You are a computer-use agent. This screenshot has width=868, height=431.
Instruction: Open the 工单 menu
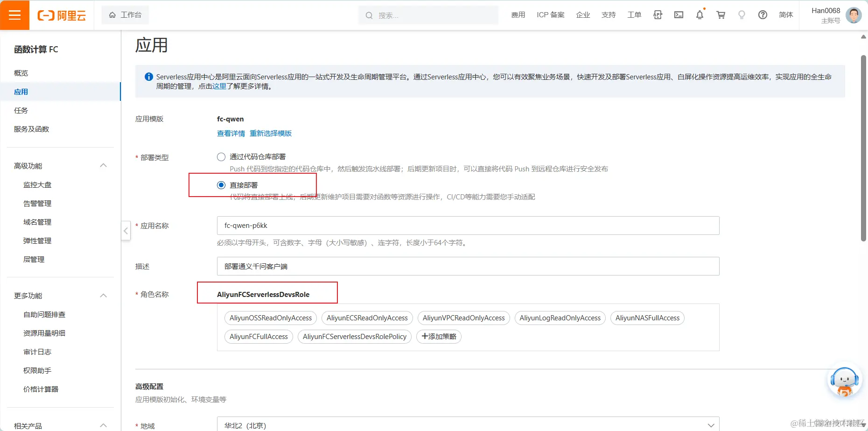point(634,15)
